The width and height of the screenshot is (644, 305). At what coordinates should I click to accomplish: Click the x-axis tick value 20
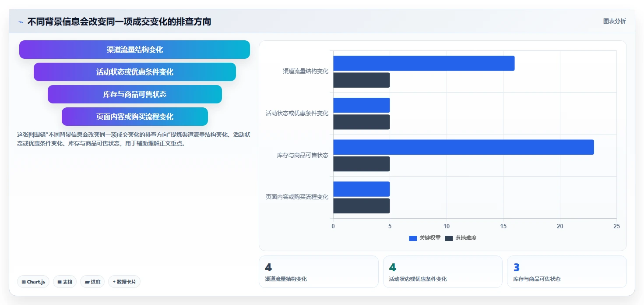tap(560, 226)
